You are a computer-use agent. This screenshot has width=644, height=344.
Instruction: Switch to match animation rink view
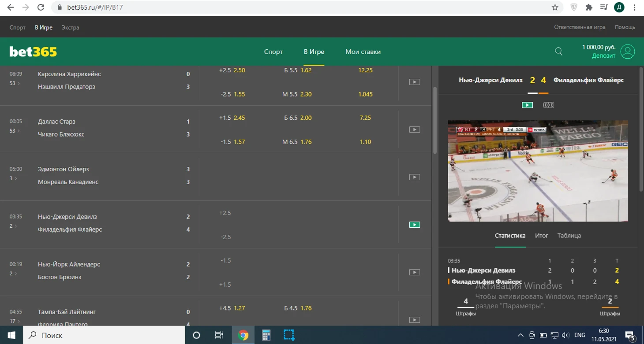[x=548, y=105]
